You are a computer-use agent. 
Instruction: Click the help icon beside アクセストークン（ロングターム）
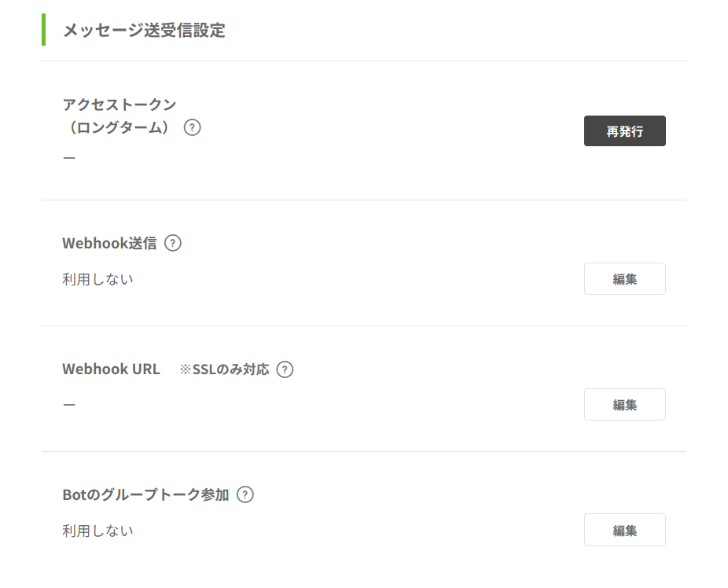[x=192, y=127]
